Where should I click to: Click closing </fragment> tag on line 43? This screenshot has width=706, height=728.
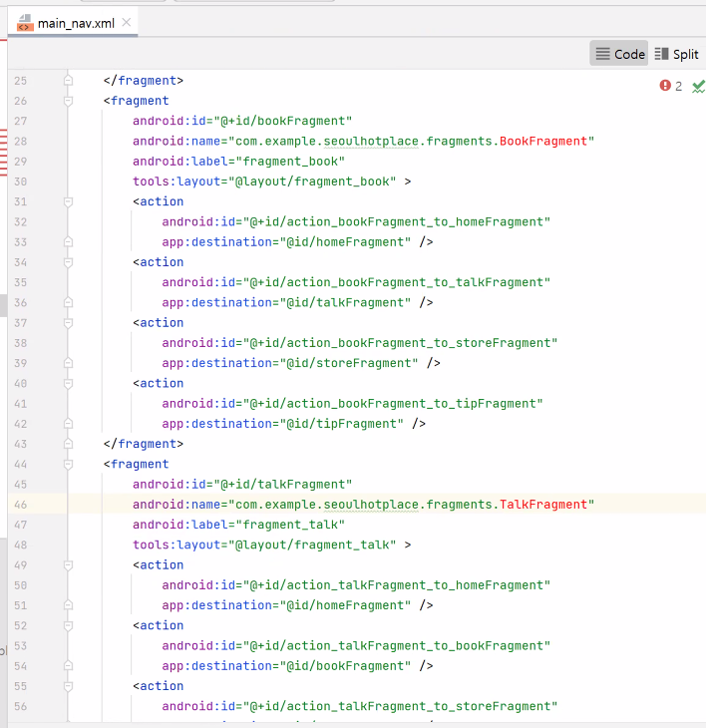(144, 444)
